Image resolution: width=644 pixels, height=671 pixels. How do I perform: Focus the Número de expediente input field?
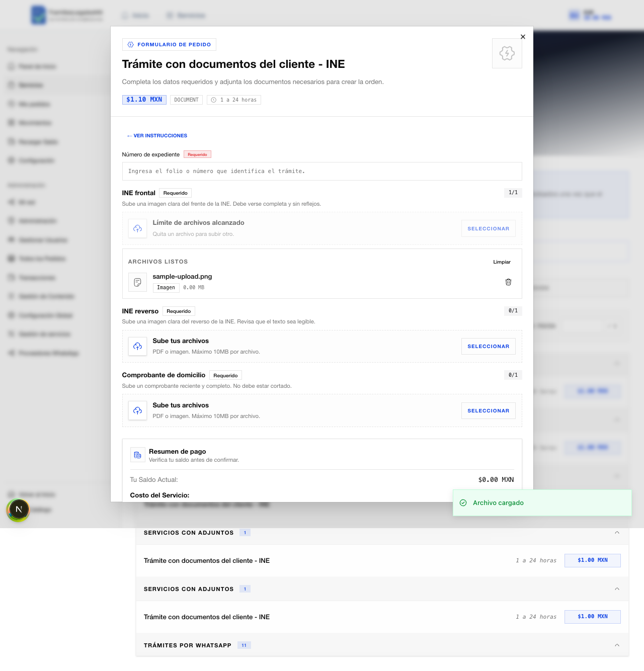click(322, 171)
